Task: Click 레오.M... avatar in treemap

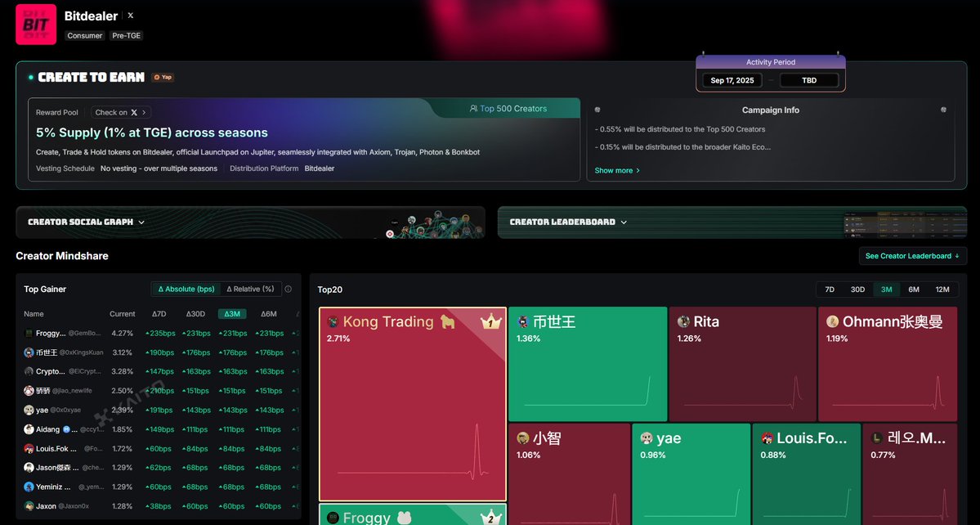Action: point(878,438)
